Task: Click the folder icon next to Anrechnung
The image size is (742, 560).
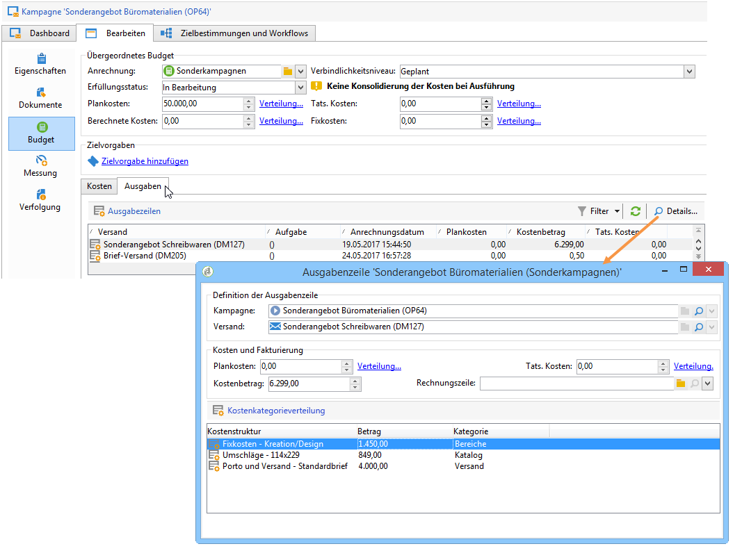Action: point(287,71)
